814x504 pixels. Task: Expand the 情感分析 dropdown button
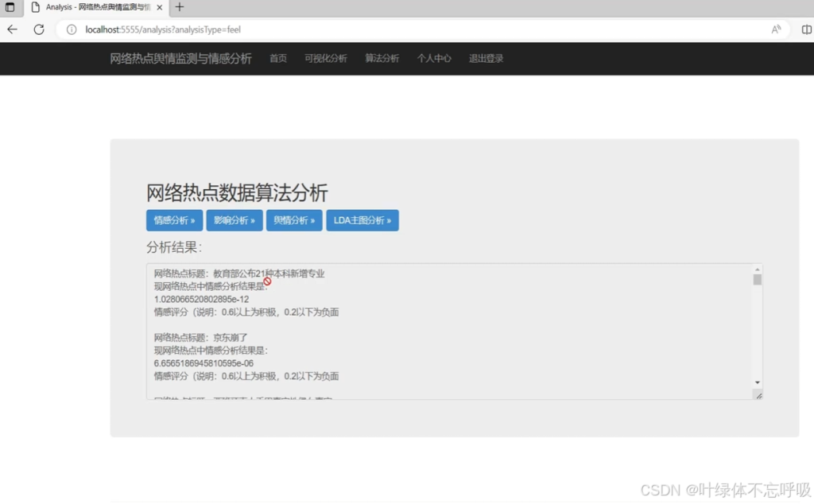[x=174, y=220]
